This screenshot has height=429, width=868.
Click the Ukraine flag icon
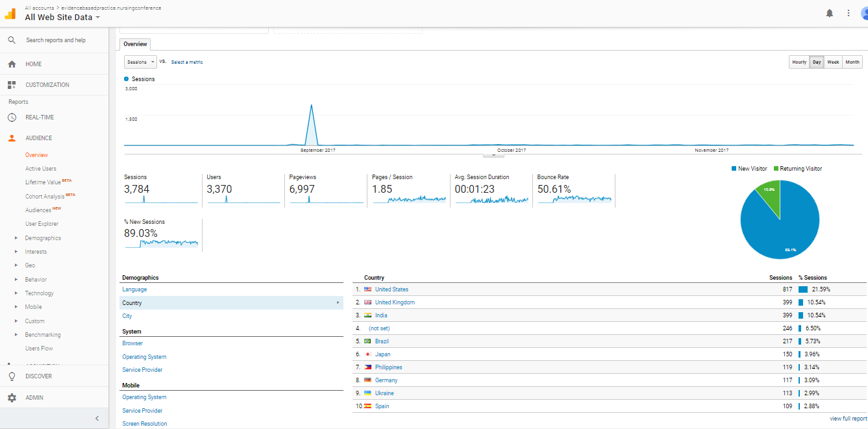click(x=367, y=393)
